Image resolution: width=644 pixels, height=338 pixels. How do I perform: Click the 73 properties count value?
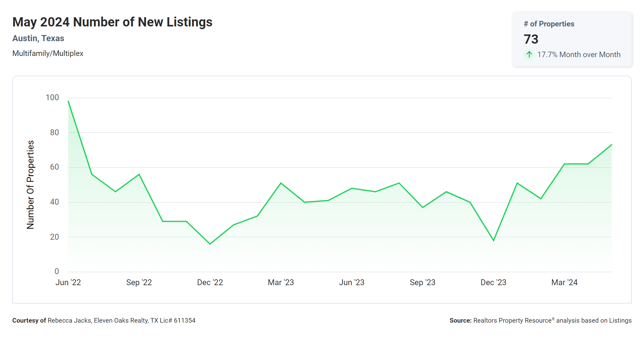coord(531,39)
